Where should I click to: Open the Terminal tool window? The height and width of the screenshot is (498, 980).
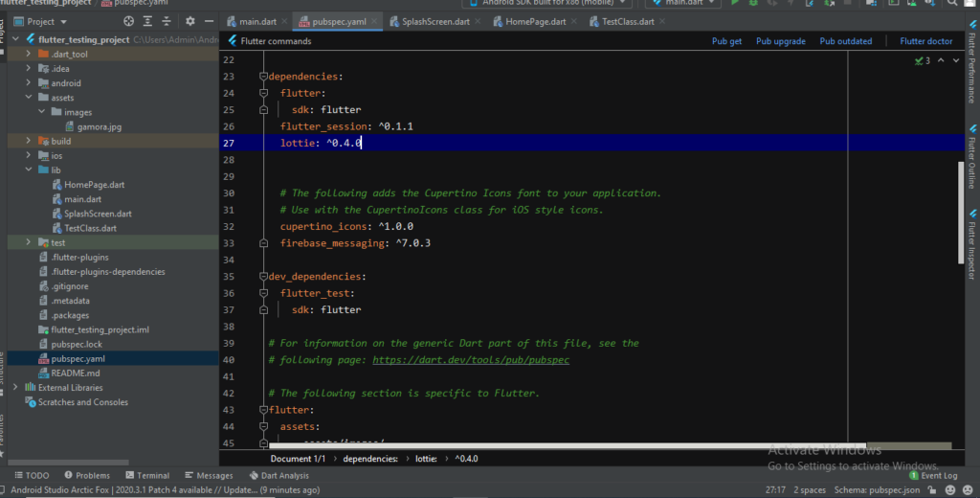pos(147,475)
